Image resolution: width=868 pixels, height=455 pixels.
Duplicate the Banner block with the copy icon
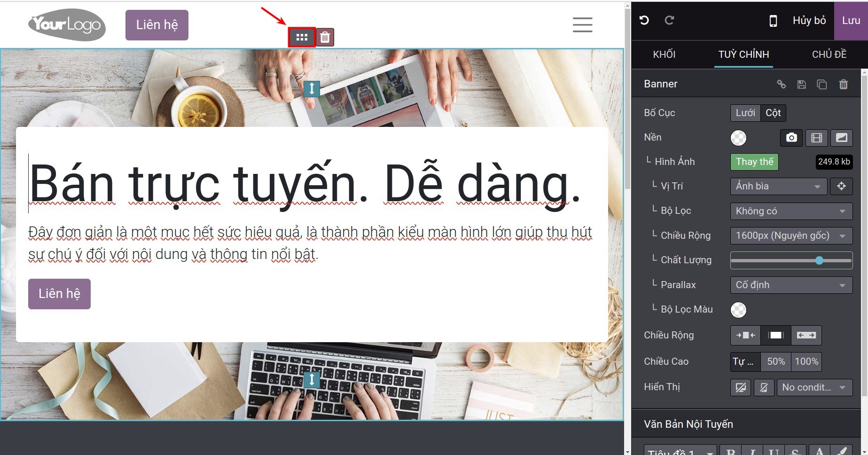(x=822, y=84)
